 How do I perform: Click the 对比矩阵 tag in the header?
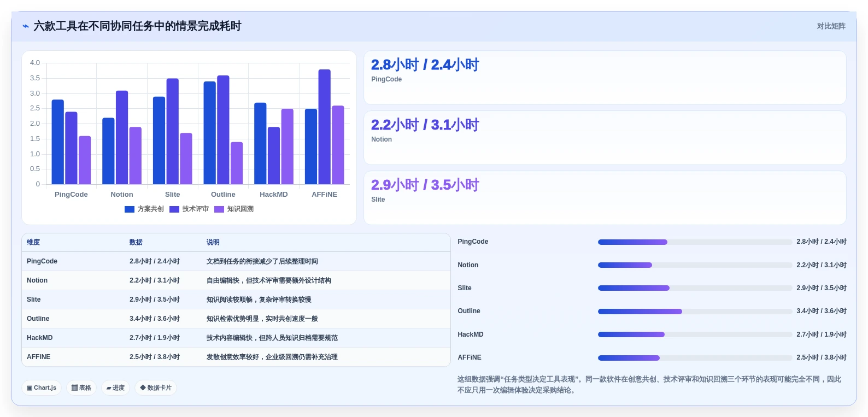pos(831,26)
